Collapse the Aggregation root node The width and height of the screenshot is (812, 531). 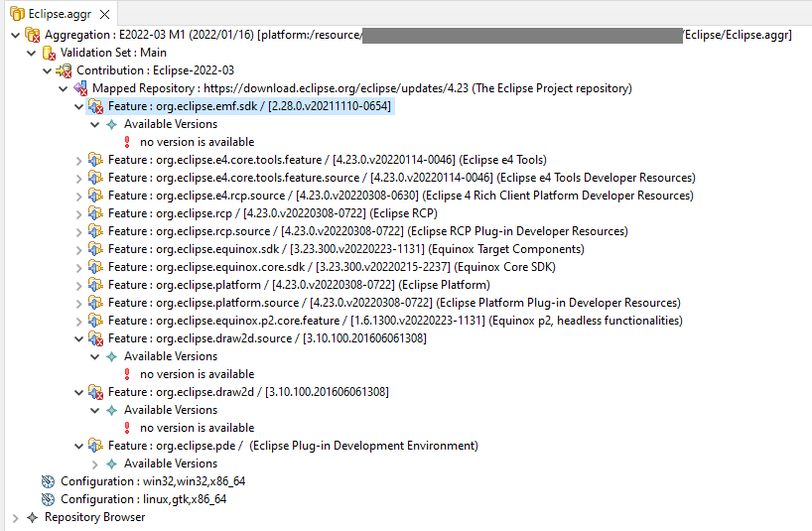click(x=14, y=35)
